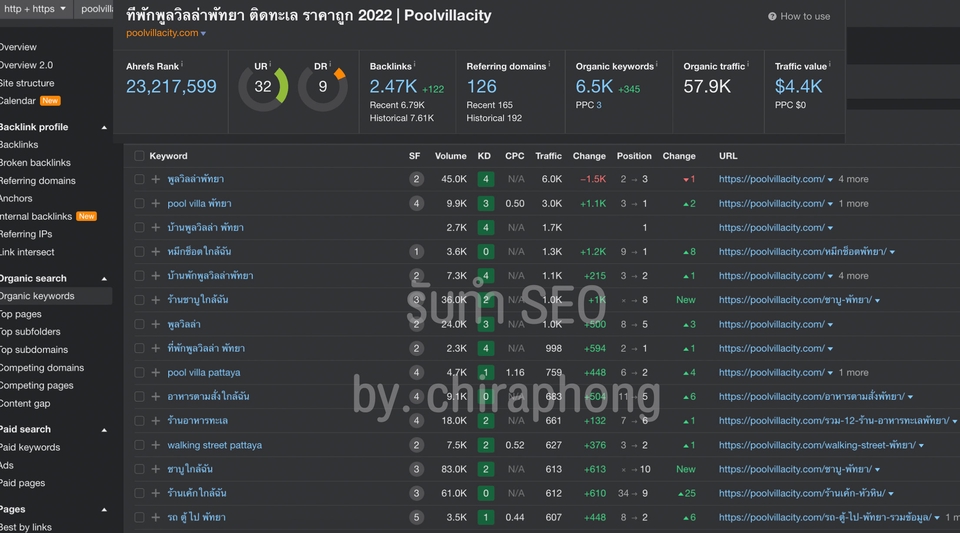Open the http + https protocol dropdown

[x=35, y=9]
